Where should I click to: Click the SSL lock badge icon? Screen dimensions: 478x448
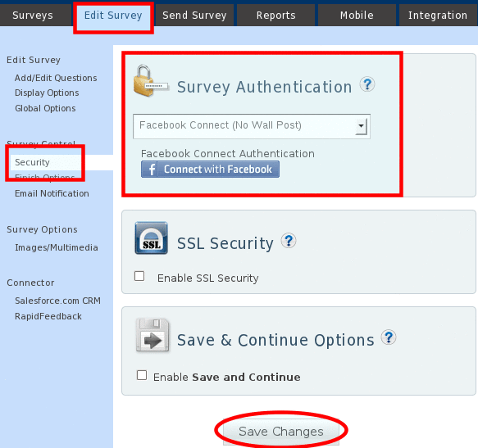tap(152, 238)
